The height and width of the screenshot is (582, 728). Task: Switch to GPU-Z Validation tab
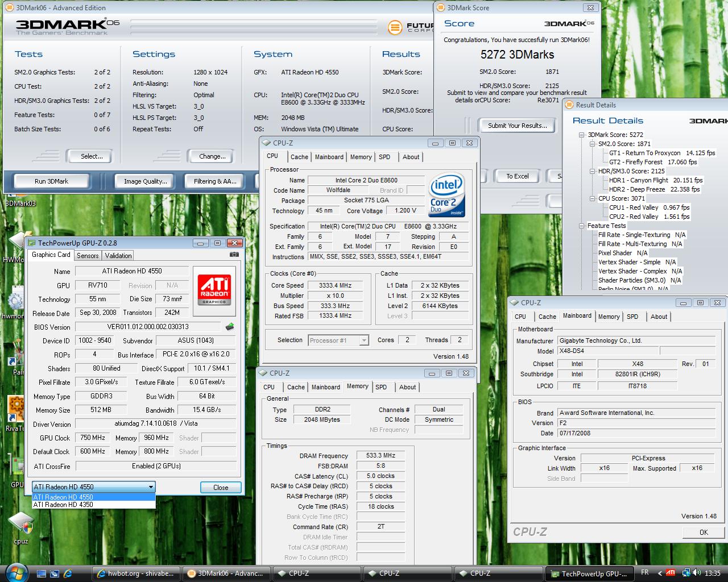click(118, 256)
